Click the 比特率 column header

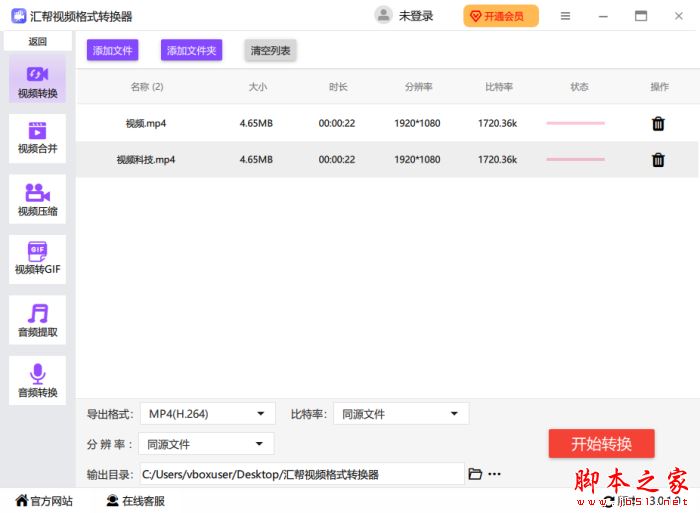tap(499, 87)
